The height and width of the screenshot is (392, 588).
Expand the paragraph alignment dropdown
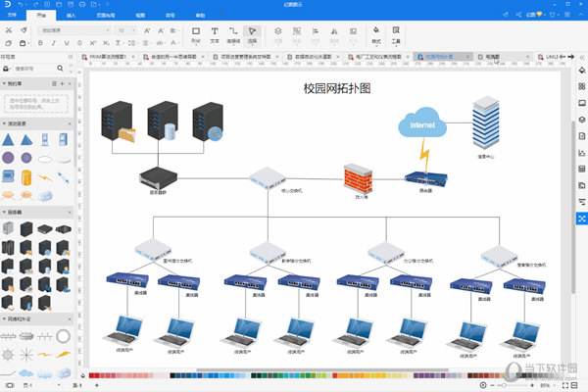174,30
